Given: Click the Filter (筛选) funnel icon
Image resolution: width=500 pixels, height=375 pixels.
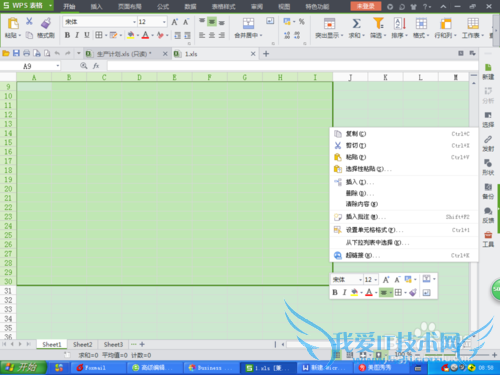Looking at the screenshot, I should (x=378, y=23).
